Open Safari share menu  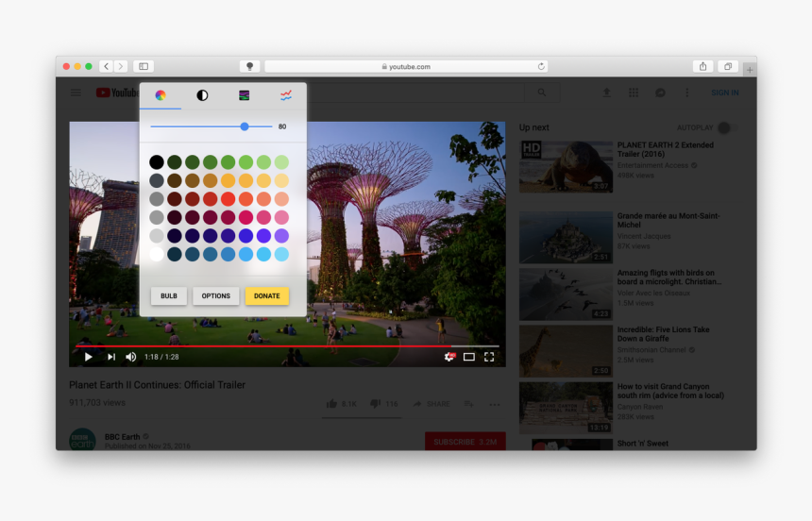(702, 67)
